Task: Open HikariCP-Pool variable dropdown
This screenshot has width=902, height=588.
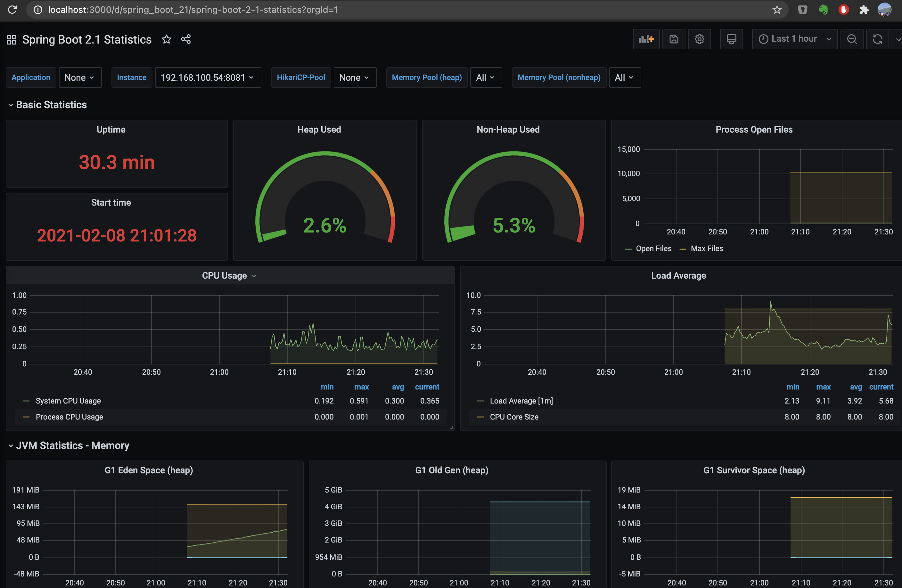Action: [x=355, y=77]
